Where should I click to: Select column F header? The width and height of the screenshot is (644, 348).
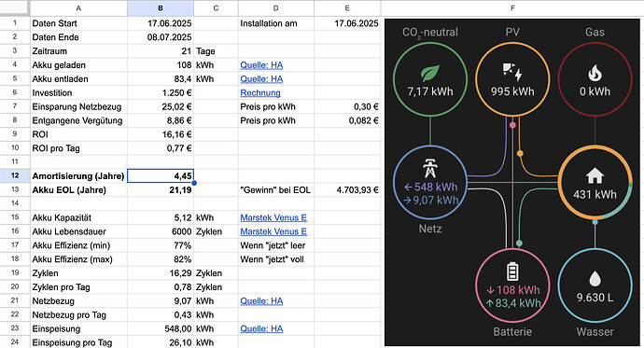(512, 7)
